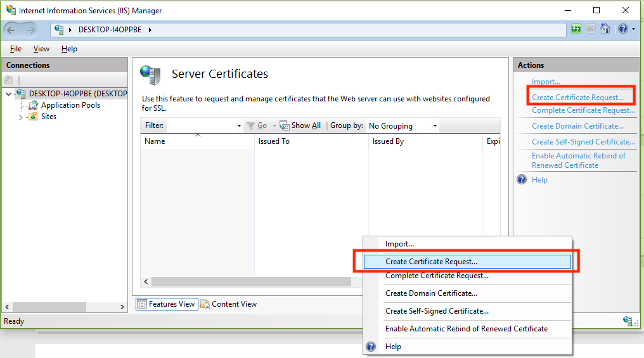Open the View menu
Screen dimensions: 644x358
(x=41, y=49)
